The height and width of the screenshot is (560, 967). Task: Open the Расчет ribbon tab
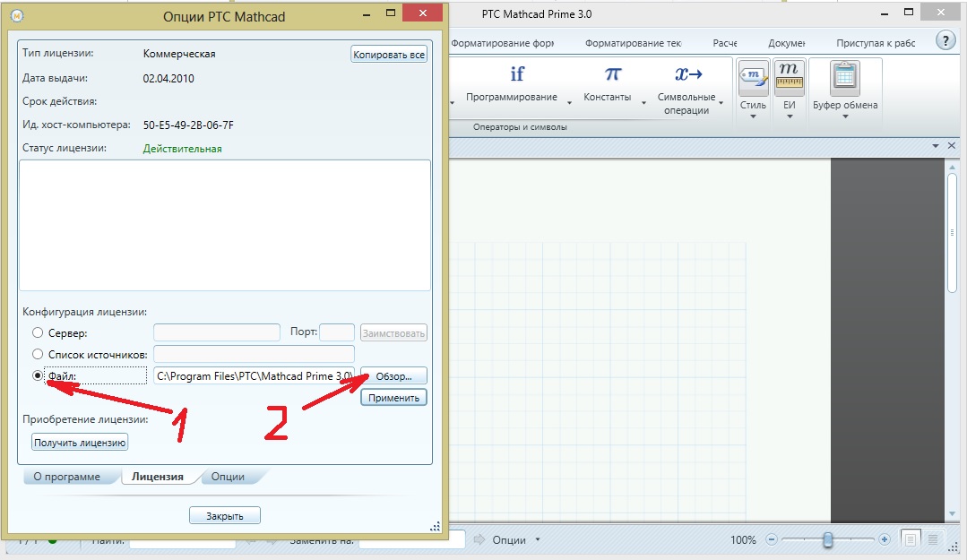tap(725, 43)
